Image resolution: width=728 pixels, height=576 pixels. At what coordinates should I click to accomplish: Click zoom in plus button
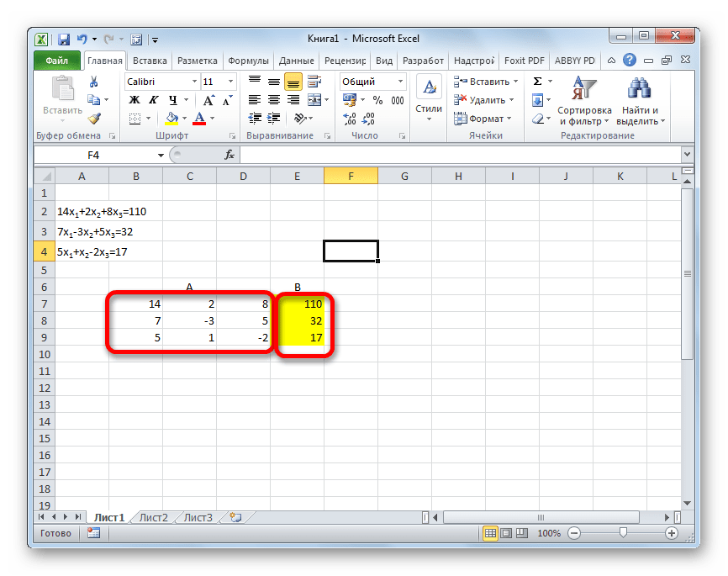tap(672, 533)
